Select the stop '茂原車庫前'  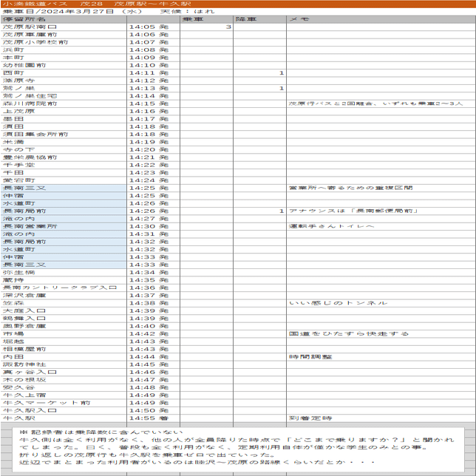pyautogui.click(x=30, y=35)
